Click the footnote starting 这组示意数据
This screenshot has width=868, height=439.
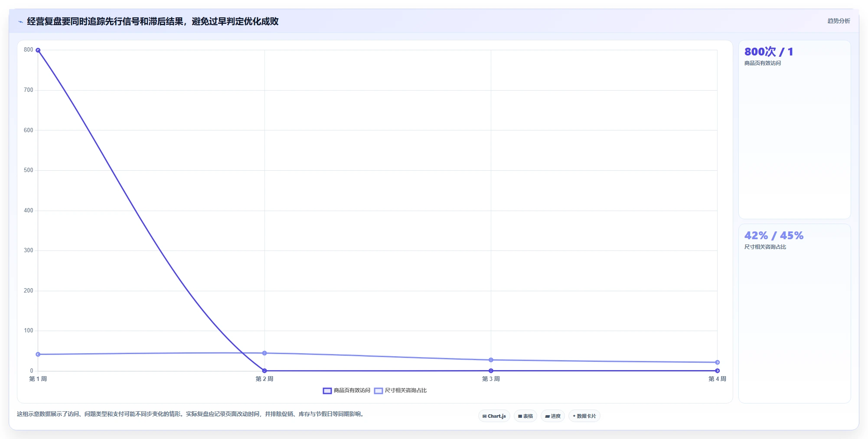click(x=191, y=414)
